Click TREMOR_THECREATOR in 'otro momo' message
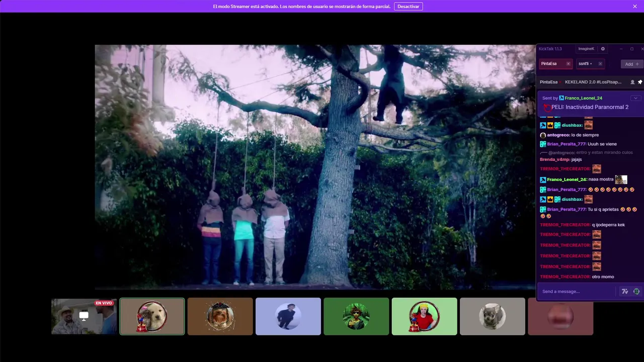The image size is (644, 362). 565,277
